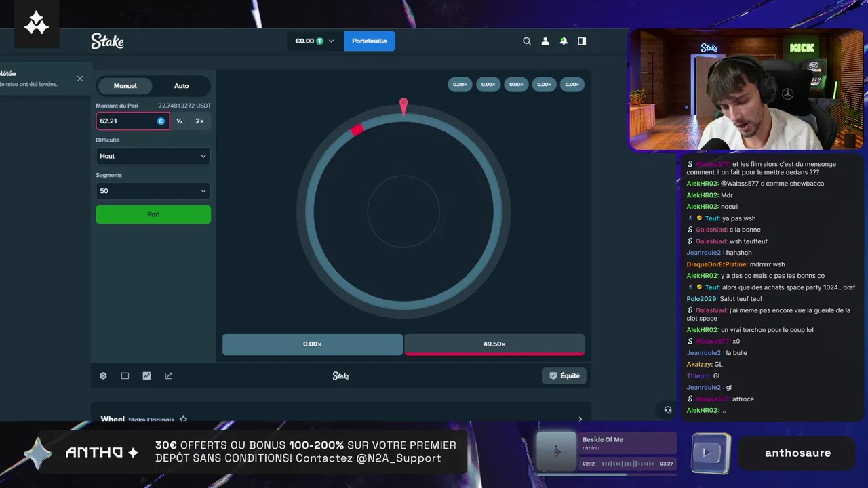Screen dimensions: 868x488
Task: Open the Difficulté dropdown set to Haut
Action: click(x=153, y=156)
